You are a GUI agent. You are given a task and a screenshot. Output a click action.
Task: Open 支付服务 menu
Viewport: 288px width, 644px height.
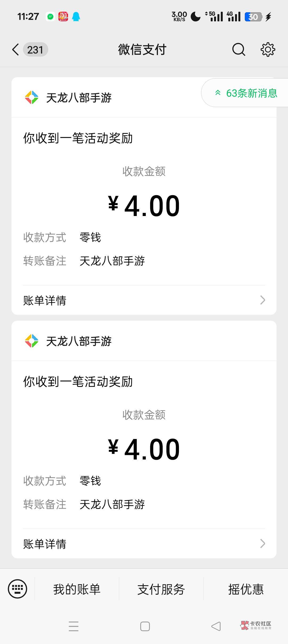(x=161, y=589)
